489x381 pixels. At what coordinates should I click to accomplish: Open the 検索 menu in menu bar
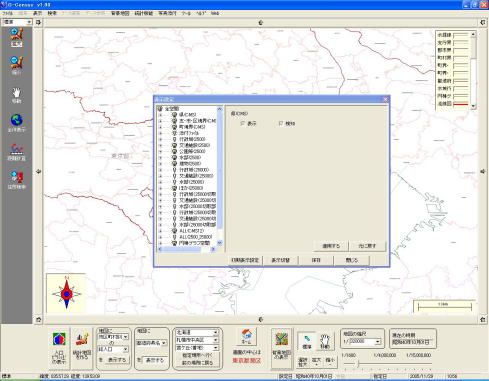[52, 13]
